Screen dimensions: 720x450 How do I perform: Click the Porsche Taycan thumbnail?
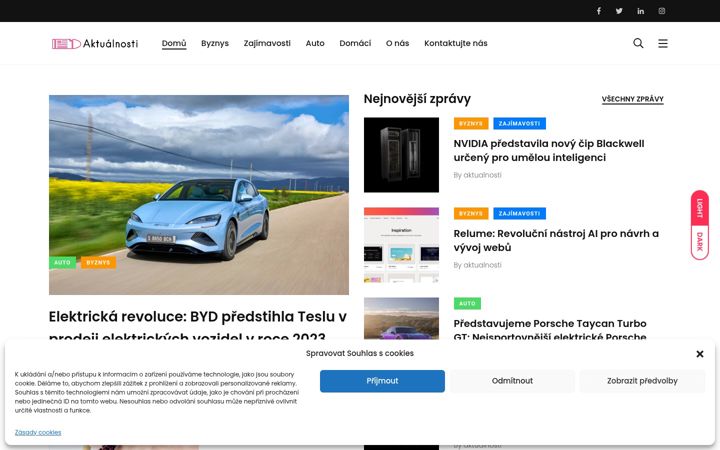click(x=401, y=319)
